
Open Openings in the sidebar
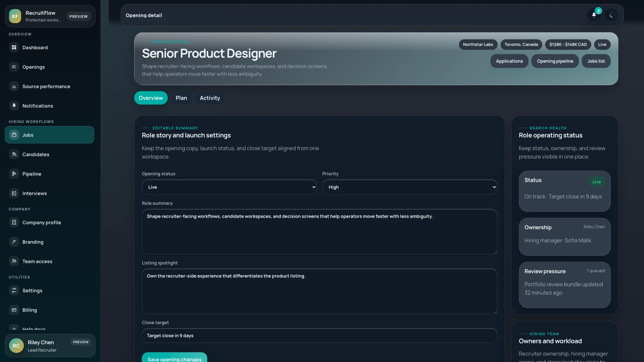(x=49, y=67)
